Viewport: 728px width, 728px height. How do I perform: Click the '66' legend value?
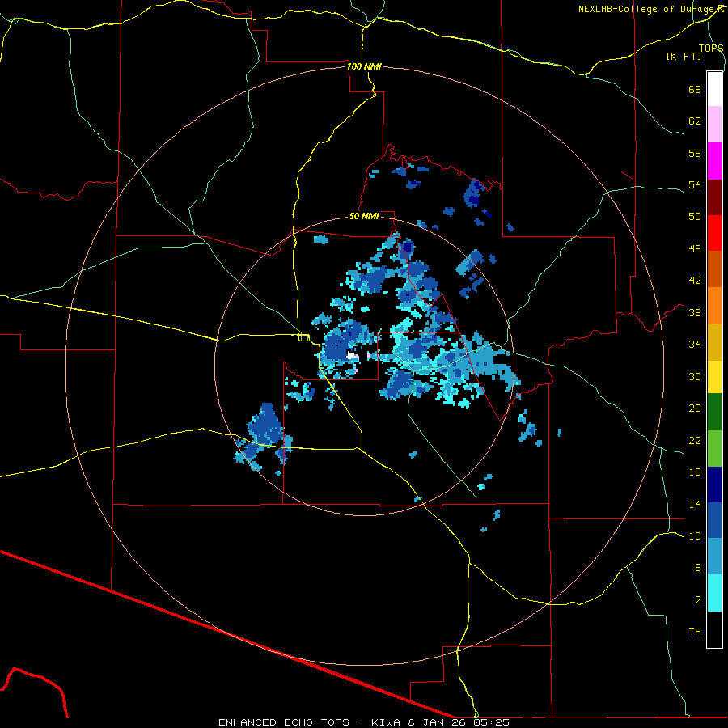(695, 89)
